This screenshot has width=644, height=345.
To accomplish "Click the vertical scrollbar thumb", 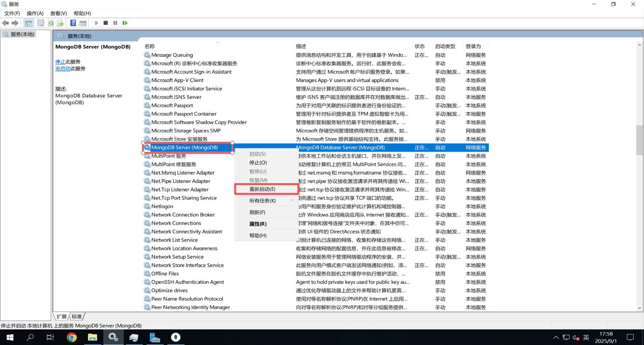I will coord(639,140).
